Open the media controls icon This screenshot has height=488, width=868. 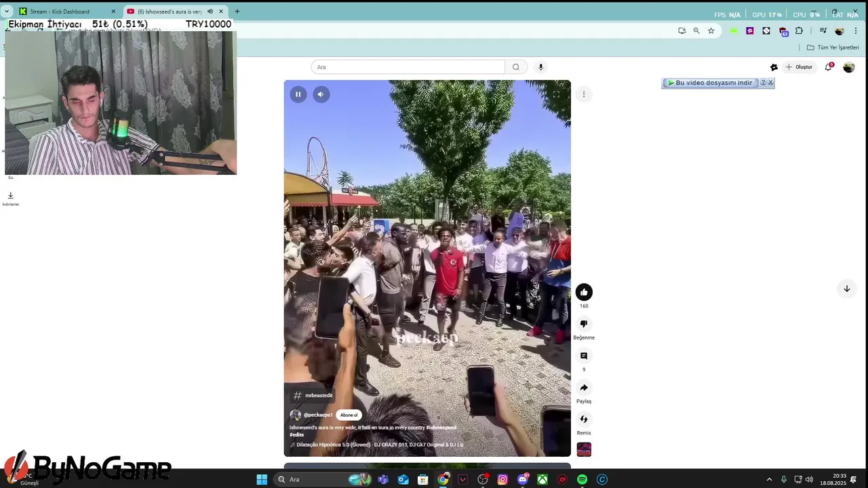click(823, 30)
